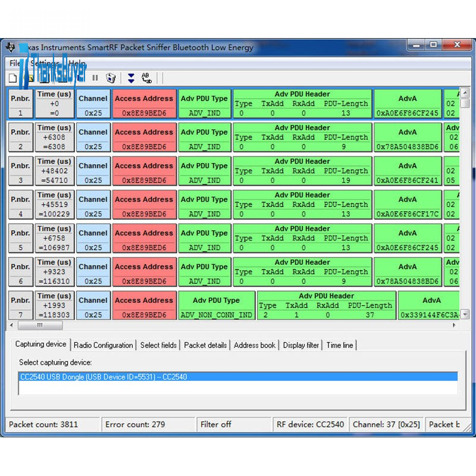Click AdvA value 0x78A504838BD6 in packet 2

pyautogui.click(x=408, y=147)
